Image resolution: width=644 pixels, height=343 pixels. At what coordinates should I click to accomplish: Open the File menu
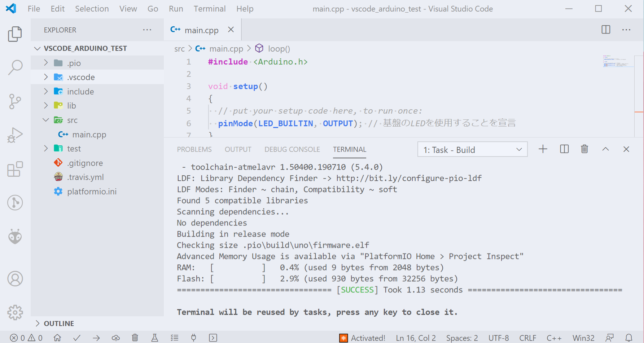(x=34, y=9)
